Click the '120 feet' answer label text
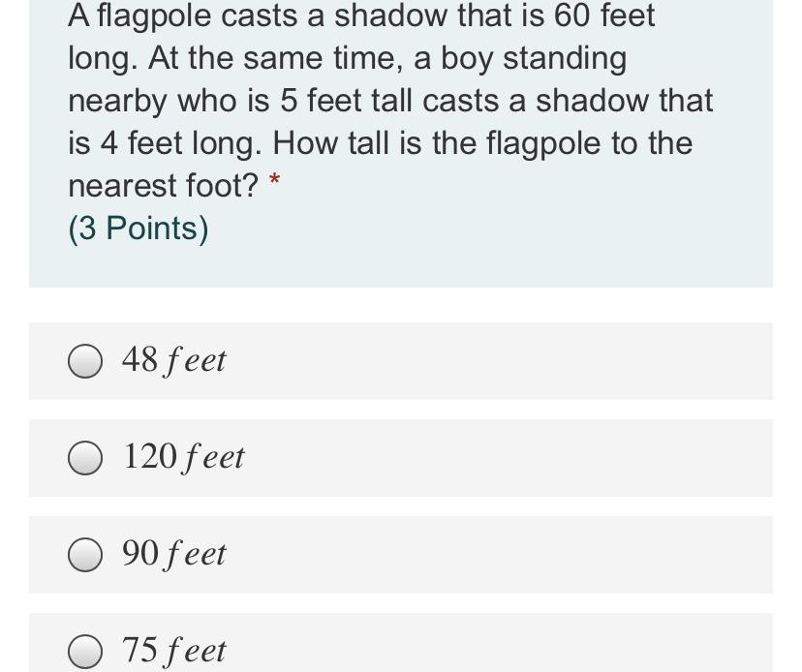 [184, 457]
